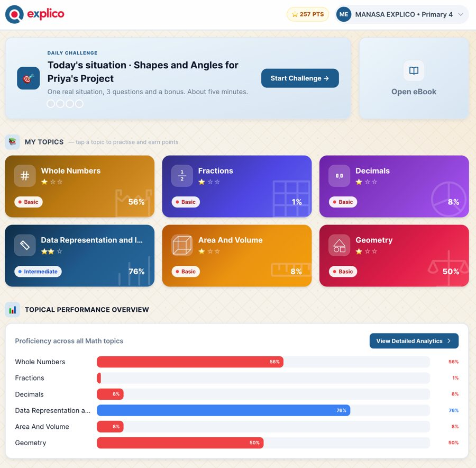The image size is (476, 468).
Task: Click the Decimals 8% progress bar
Action: pos(110,394)
